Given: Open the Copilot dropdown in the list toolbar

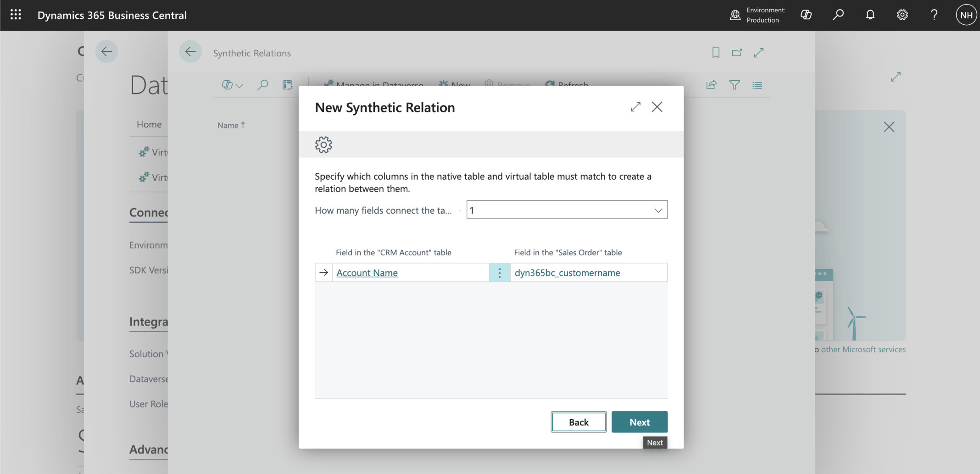Looking at the screenshot, I should click(232, 85).
